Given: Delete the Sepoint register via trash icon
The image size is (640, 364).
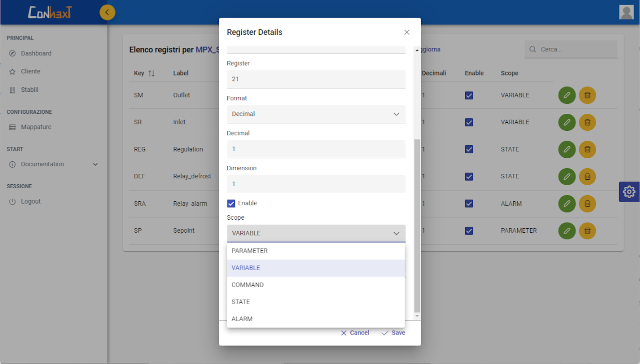Looking at the screenshot, I should tap(587, 230).
